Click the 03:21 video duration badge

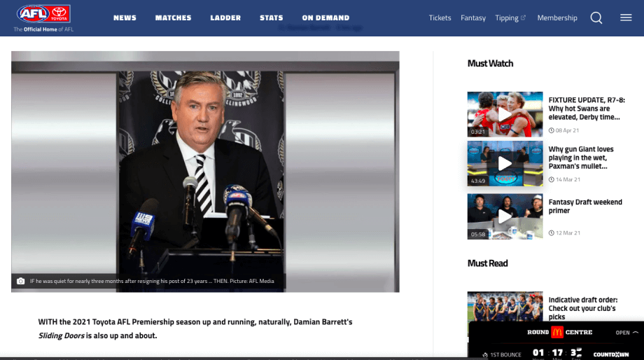coord(477,132)
